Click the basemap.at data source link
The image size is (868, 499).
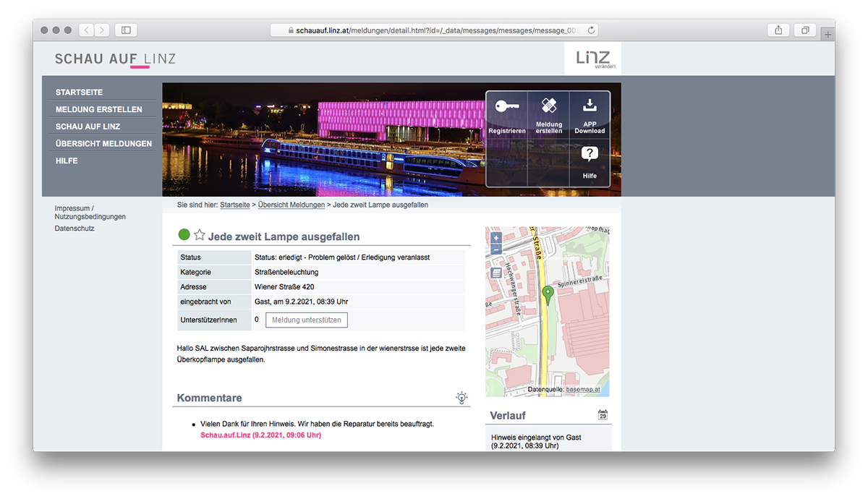pyautogui.click(x=582, y=389)
